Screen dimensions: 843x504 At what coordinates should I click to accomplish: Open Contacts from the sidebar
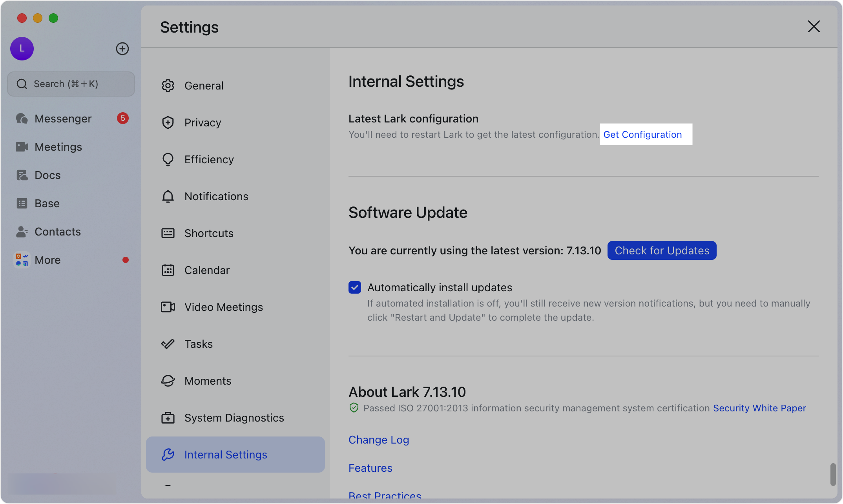(58, 232)
